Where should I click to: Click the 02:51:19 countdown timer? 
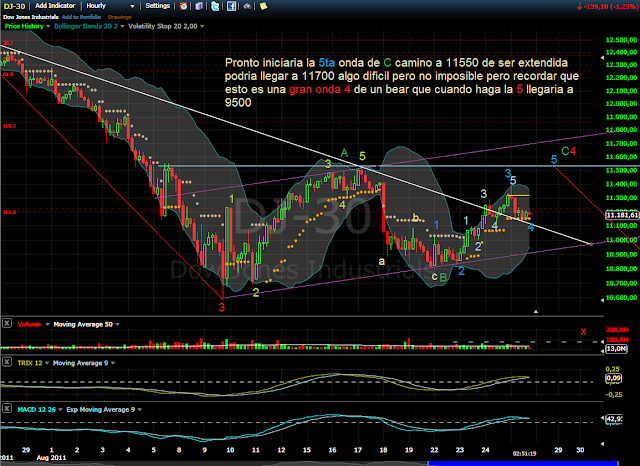(x=524, y=453)
